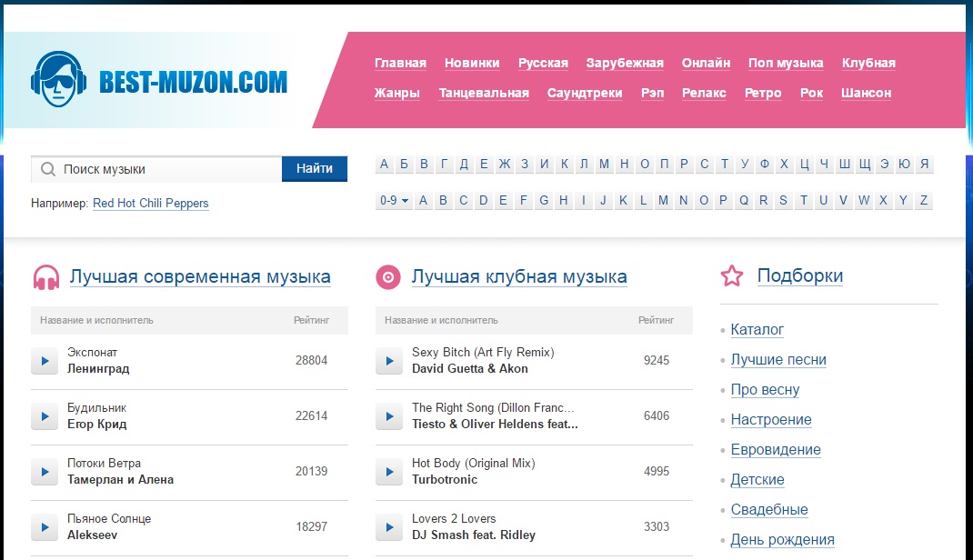This screenshot has width=973, height=560.
Task: Play Пьяное Солнце by Alekseev
Action: coord(44,527)
